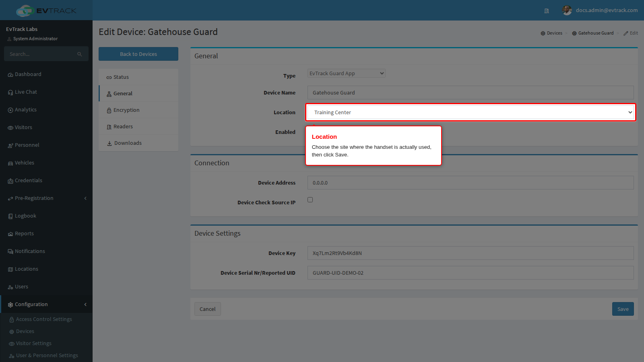
Task: Open Visitor Settings
Action: click(x=46, y=343)
